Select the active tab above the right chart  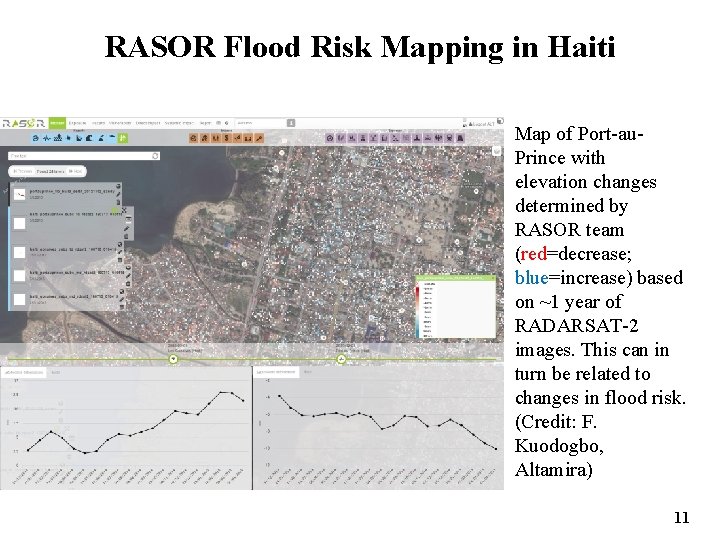[x=276, y=372]
